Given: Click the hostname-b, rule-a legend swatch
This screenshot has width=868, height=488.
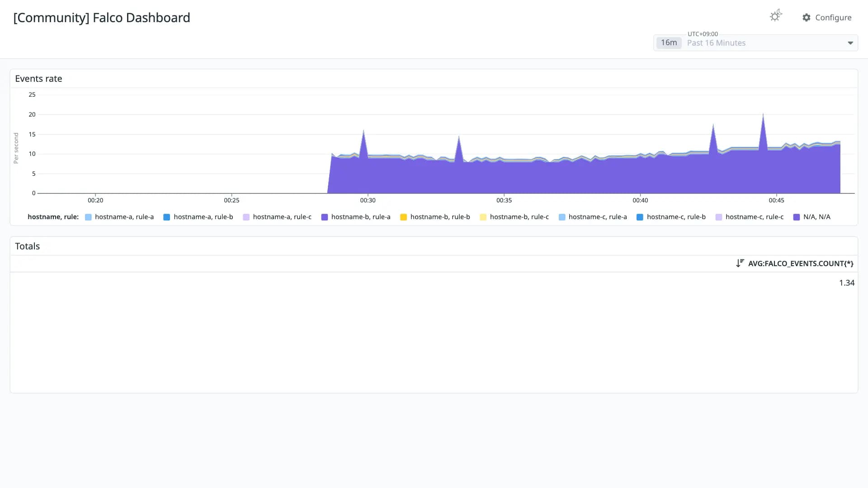Looking at the screenshot, I should [324, 217].
